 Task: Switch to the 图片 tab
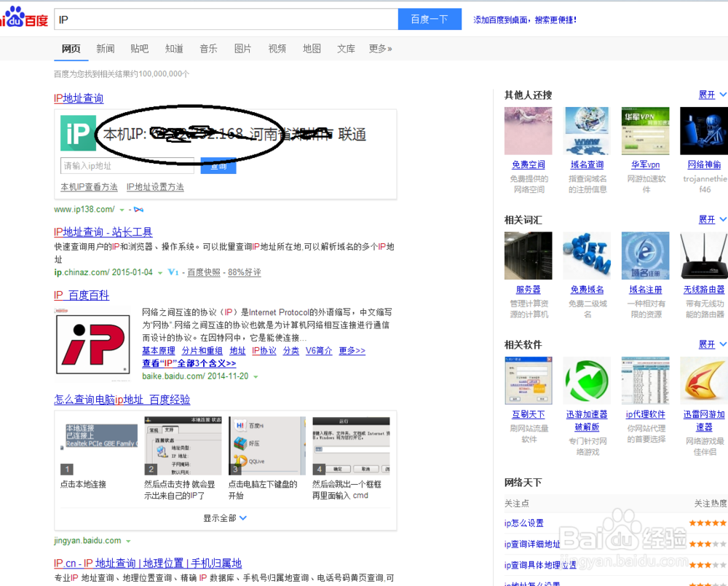pyautogui.click(x=243, y=48)
